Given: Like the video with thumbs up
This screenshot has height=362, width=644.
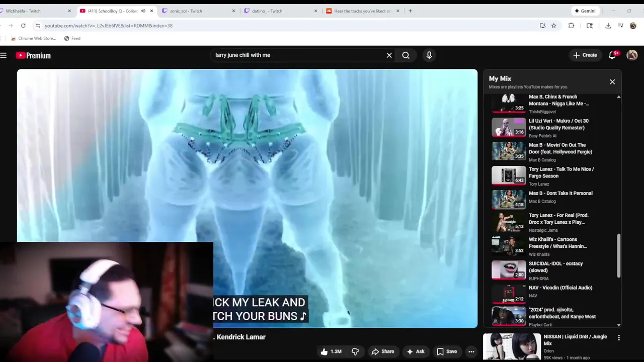Looking at the screenshot, I should click(x=331, y=351).
